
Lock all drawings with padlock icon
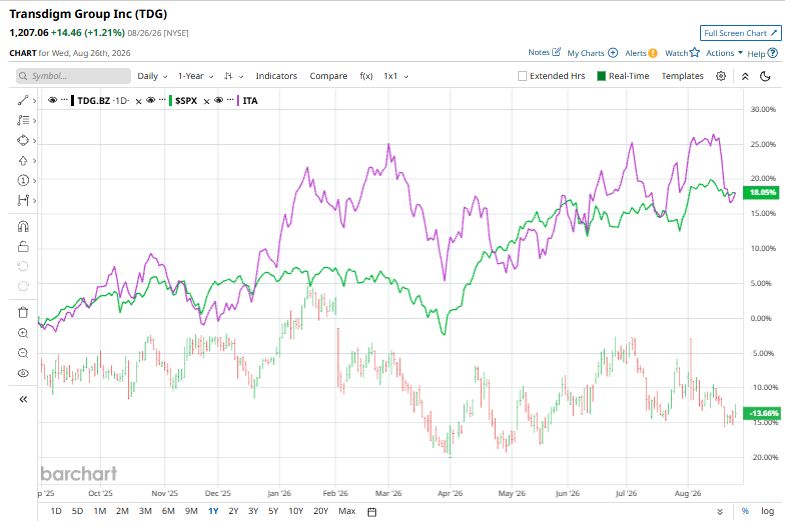[23, 246]
